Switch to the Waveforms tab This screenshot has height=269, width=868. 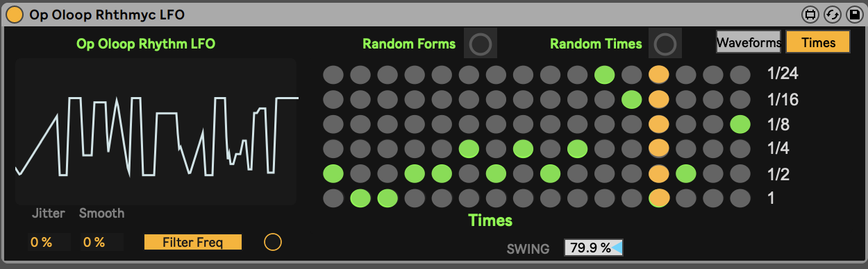click(x=749, y=42)
